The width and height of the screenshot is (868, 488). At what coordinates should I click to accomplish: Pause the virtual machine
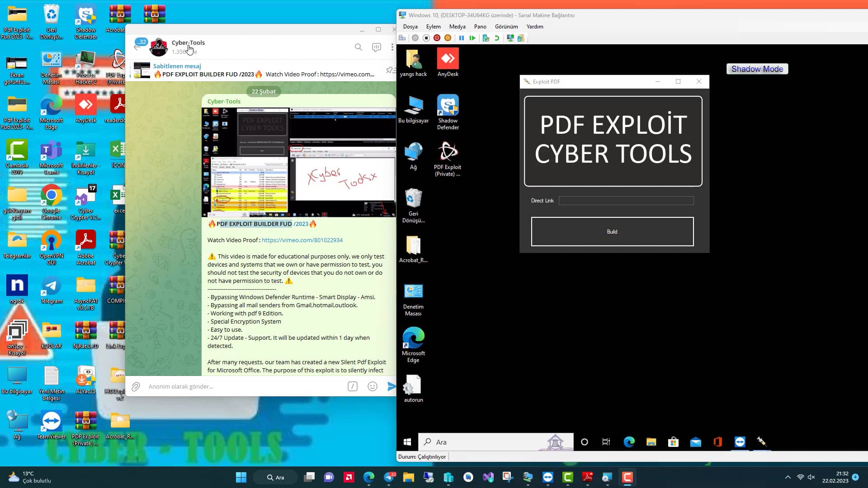click(462, 38)
